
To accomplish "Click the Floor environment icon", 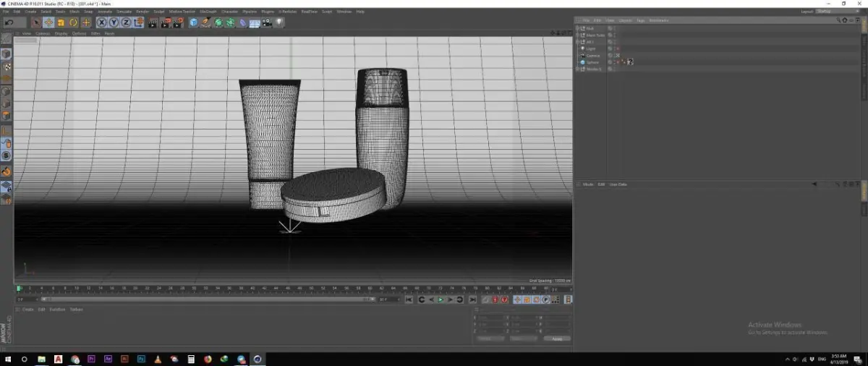I will (255, 23).
